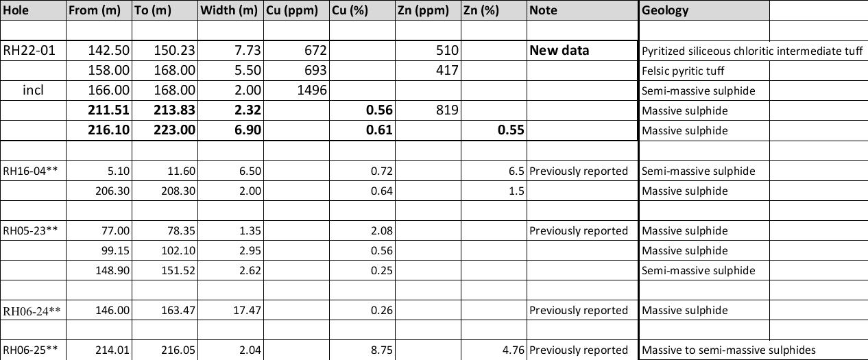
Task: Click the Felsic pyritic tuff geology cell
Action: pyautogui.click(x=704, y=71)
